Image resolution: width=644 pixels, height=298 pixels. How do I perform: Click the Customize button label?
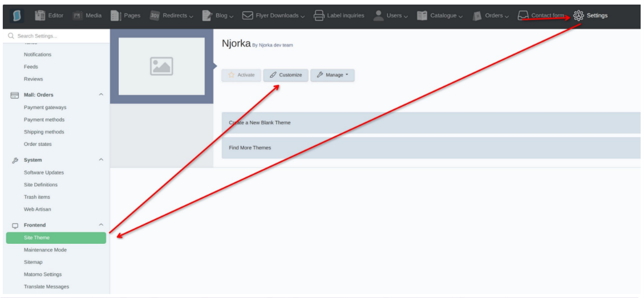click(290, 75)
